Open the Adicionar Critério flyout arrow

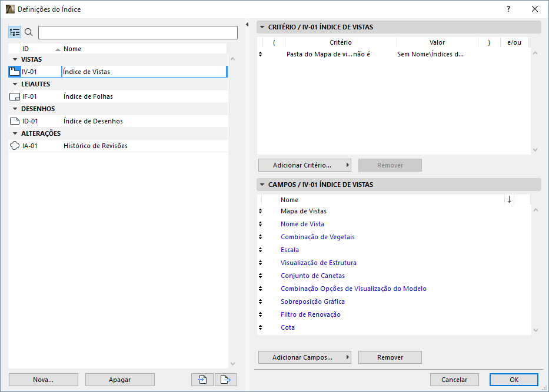tap(346, 165)
